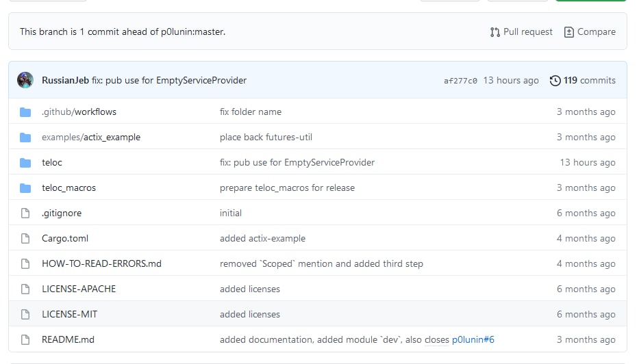The image size is (639, 364).
Task: Open the RussianJeb author profile link
Action: (65, 80)
